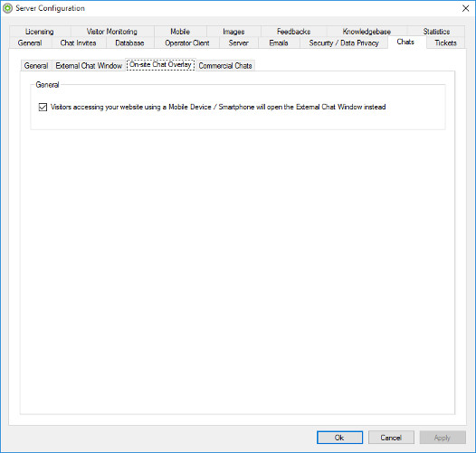Select the Images tab

[x=233, y=32]
